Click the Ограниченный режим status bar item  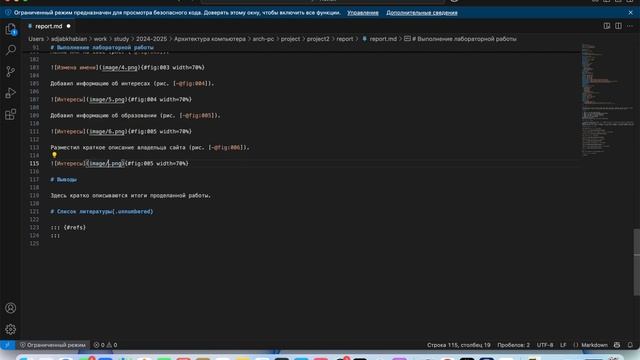[53, 345]
